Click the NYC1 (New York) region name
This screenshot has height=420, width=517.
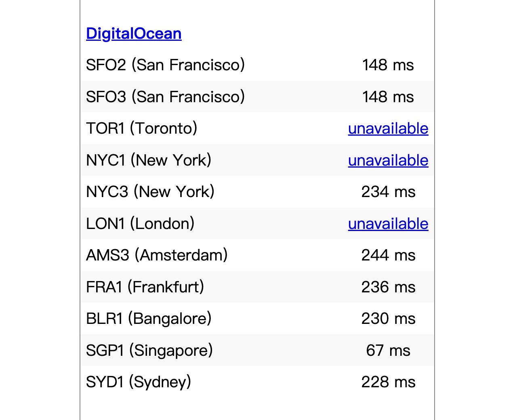tap(149, 160)
